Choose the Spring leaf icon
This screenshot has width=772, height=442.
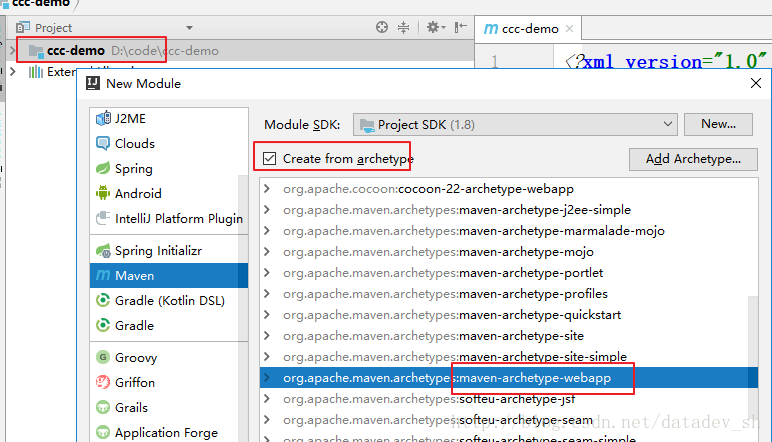coord(103,168)
